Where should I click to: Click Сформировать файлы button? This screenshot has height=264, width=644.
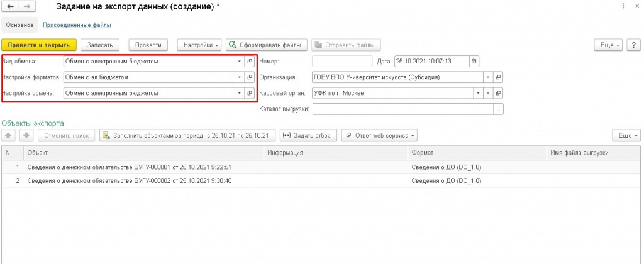267,45
